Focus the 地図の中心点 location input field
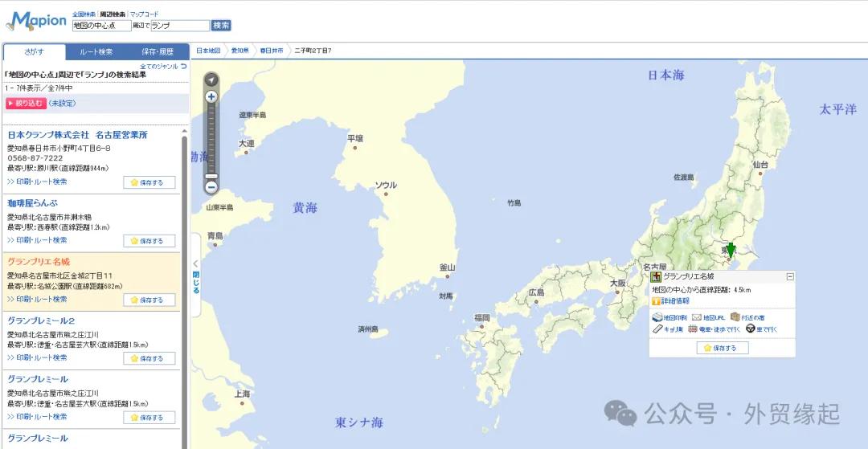The width and height of the screenshot is (868, 449). click(102, 26)
